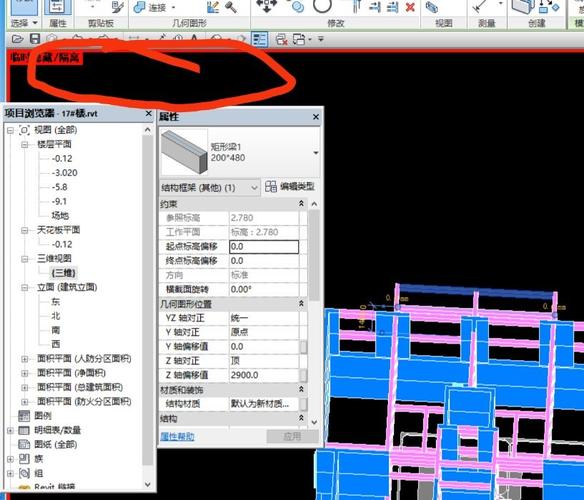Select the 南 elevation view

click(x=55, y=330)
